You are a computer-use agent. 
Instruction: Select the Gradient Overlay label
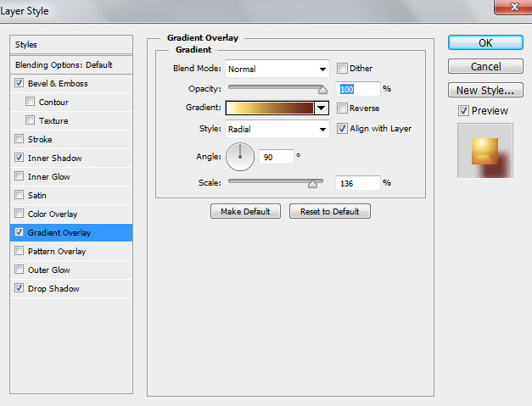pyautogui.click(x=59, y=232)
